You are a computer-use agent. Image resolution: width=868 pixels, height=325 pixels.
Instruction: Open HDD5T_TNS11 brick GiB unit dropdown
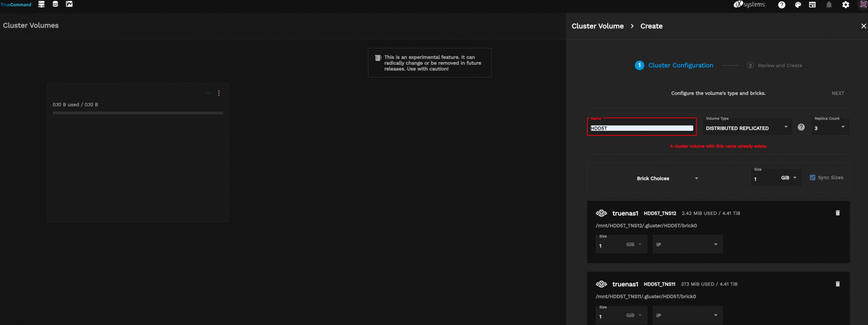tap(634, 315)
